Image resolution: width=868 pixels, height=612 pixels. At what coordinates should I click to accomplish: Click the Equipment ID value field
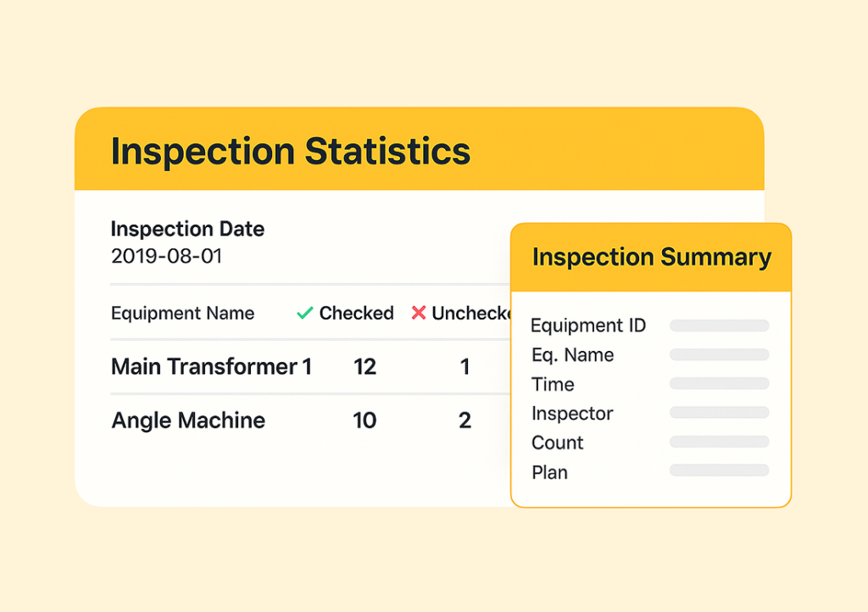point(719,325)
